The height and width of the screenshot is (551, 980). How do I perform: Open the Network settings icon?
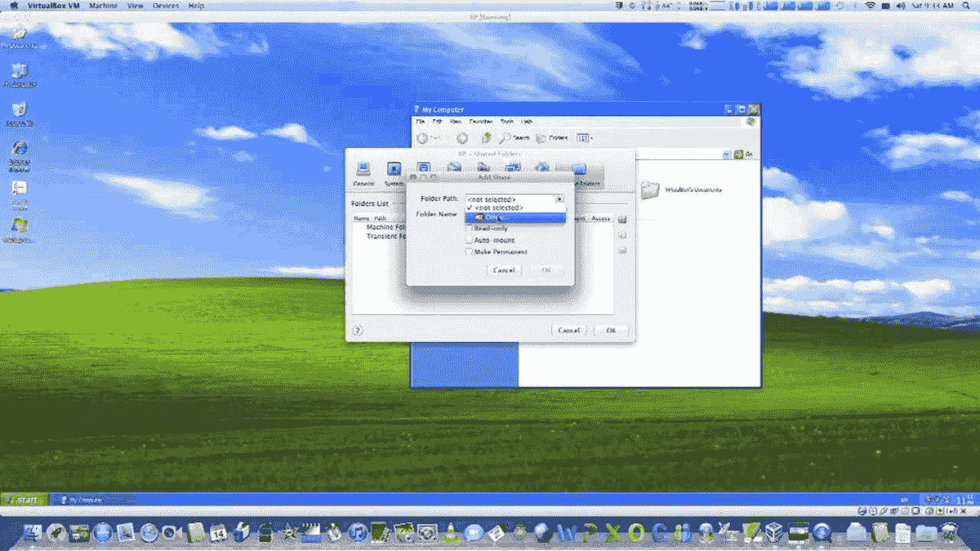pyautogui.click(x=512, y=167)
